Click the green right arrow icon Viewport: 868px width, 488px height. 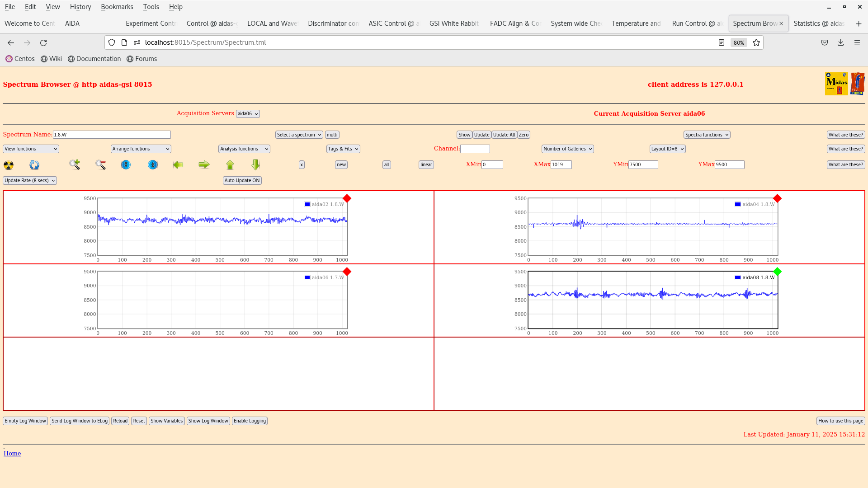[x=204, y=165]
